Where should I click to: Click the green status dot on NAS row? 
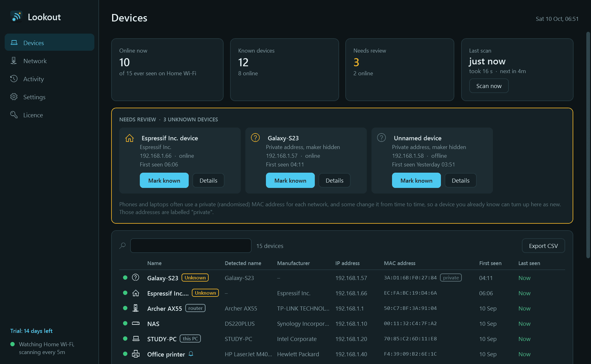tap(125, 323)
